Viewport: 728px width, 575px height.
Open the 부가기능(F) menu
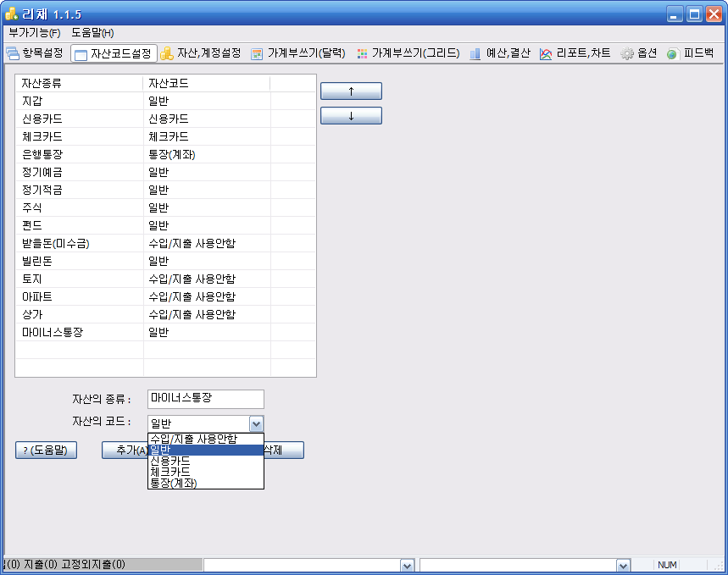pyautogui.click(x=34, y=32)
